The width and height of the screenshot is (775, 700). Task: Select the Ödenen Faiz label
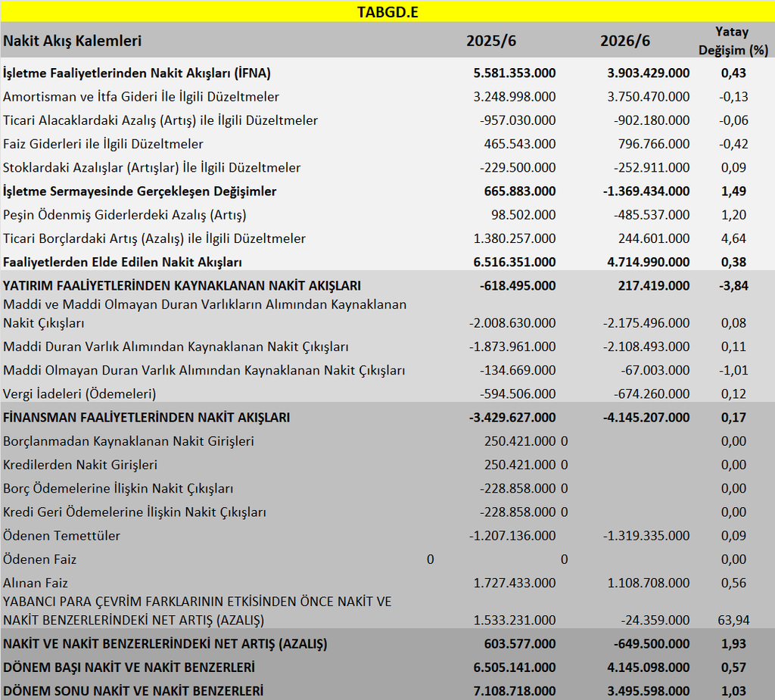[x=39, y=560]
